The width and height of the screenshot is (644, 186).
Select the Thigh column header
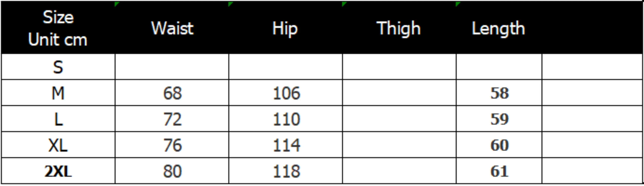pyautogui.click(x=399, y=28)
